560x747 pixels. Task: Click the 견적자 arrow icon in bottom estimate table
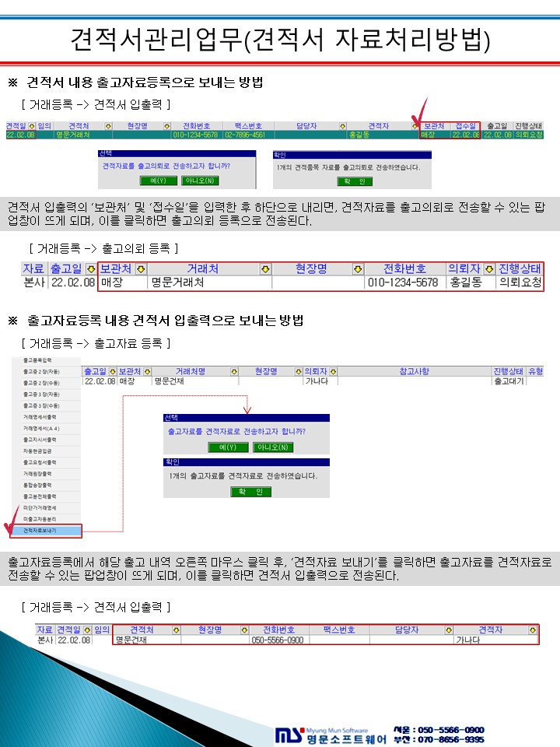[532, 630]
